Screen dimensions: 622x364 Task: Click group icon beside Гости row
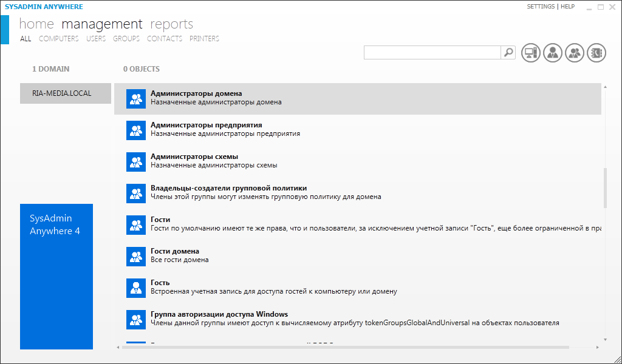click(x=136, y=225)
